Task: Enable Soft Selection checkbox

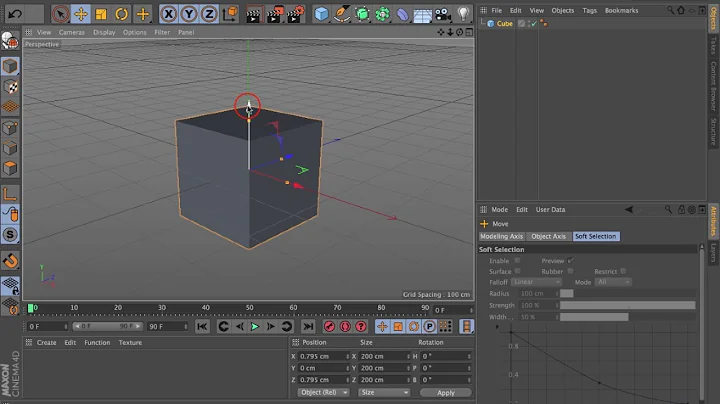Action: click(517, 260)
